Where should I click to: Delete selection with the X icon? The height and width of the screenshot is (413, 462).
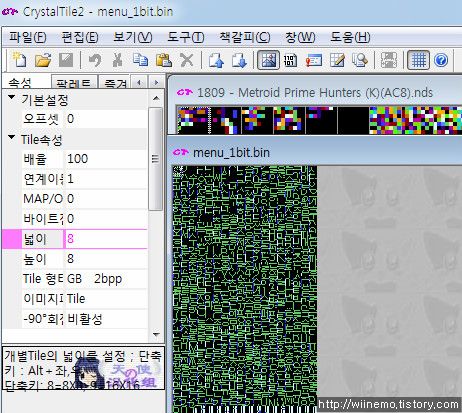pos(187,60)
